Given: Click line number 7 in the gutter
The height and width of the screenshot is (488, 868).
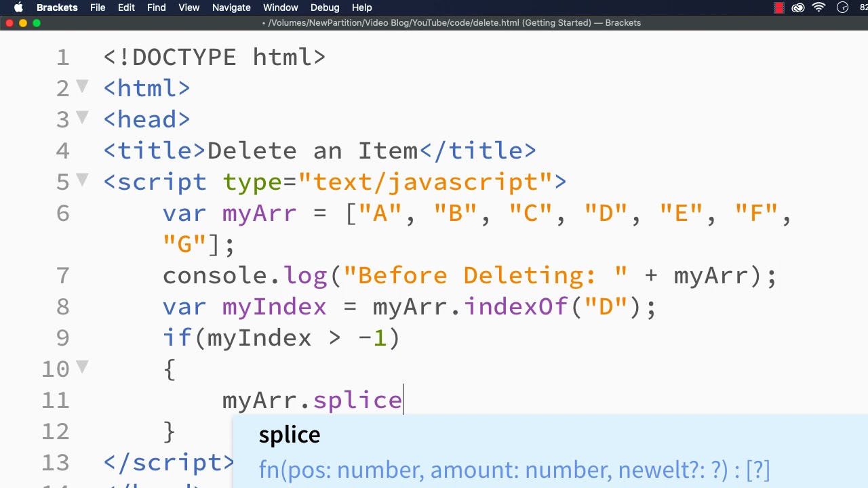Looking at the screenshot, I should pyautogui.click(x=63, y=276).
